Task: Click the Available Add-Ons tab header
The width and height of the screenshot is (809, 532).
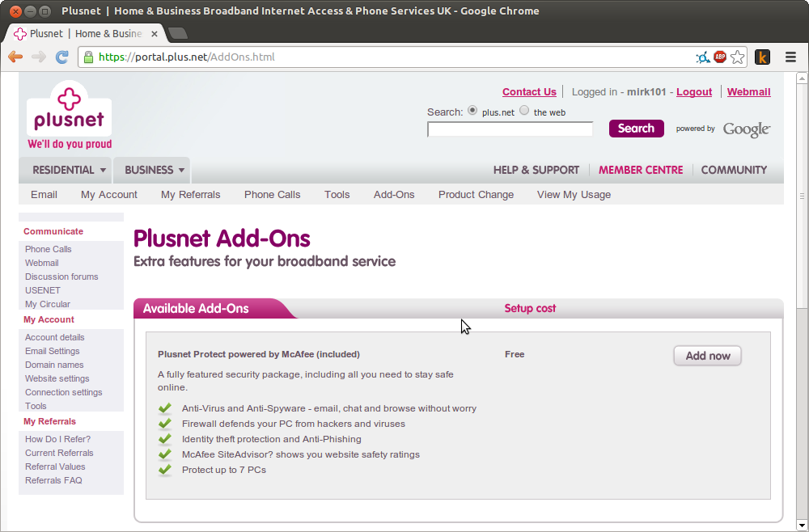Action: (x=196, y=308)
